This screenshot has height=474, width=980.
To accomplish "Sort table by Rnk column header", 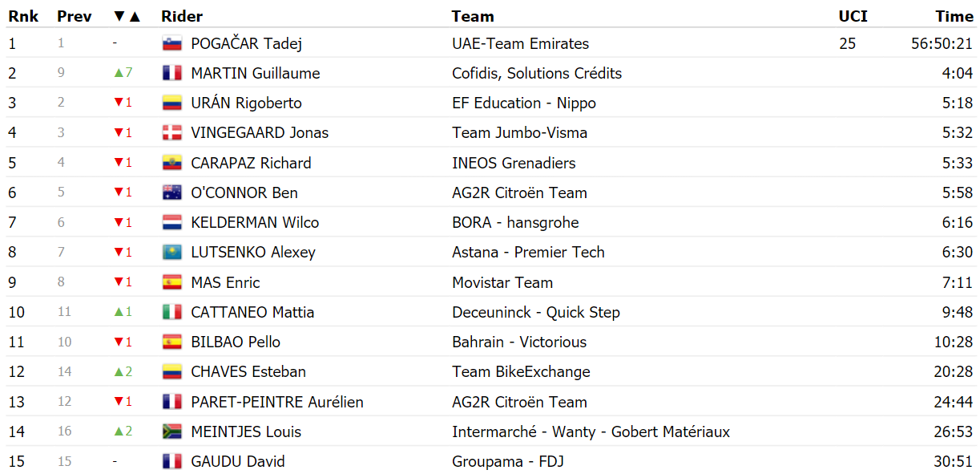I will 22,16.
